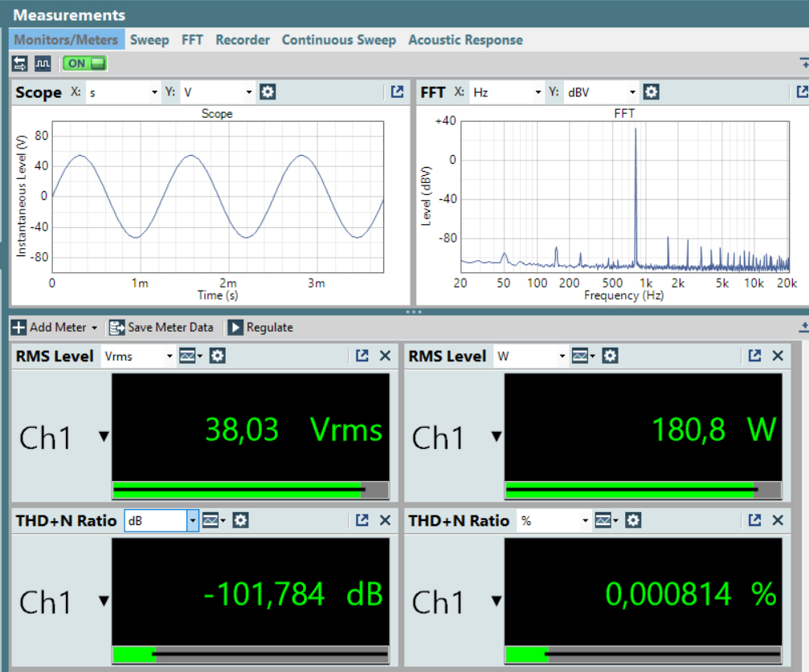This screenshot has width=809, height=672.
Task: Click the square waveform icon in toolbar
Action: 43,64
